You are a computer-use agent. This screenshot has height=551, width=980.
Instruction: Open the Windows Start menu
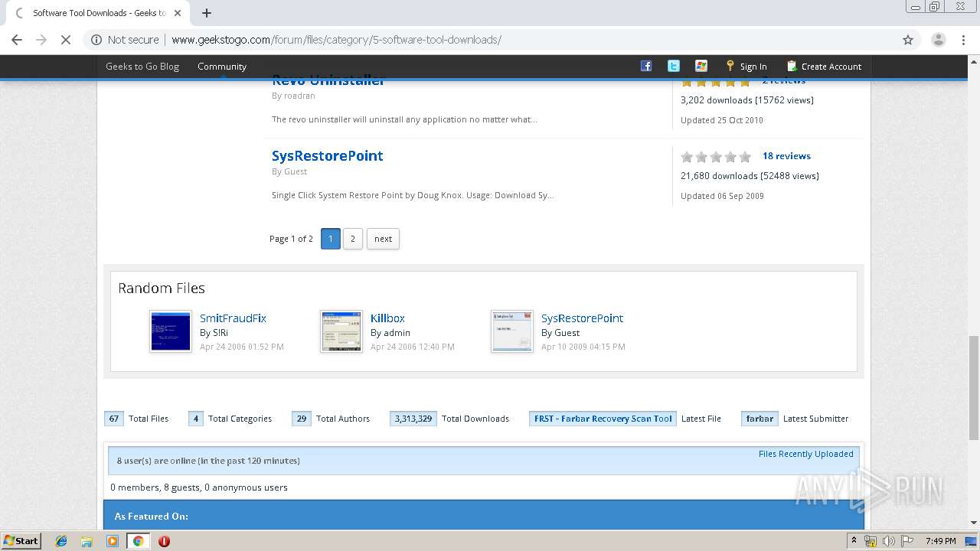tap(21, 541)
